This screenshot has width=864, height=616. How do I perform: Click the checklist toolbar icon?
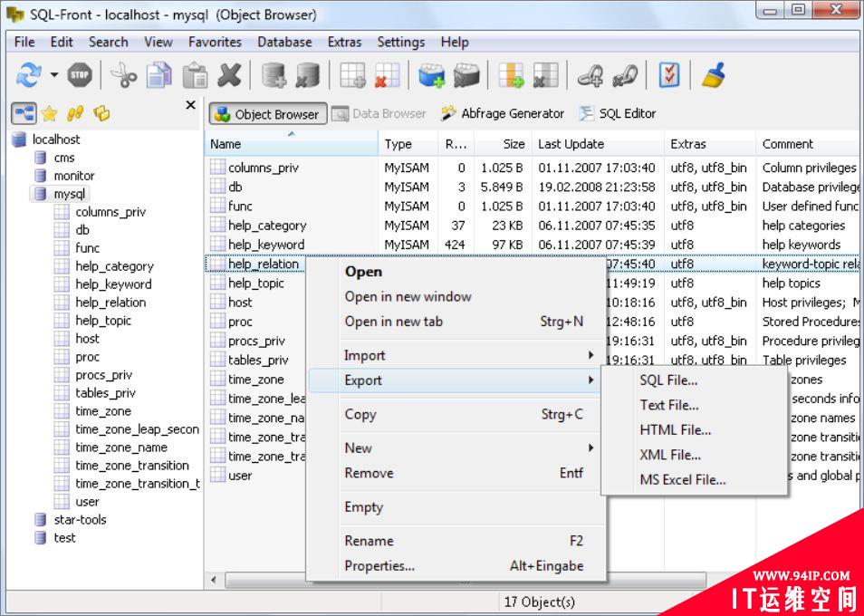tap(669, 75)
